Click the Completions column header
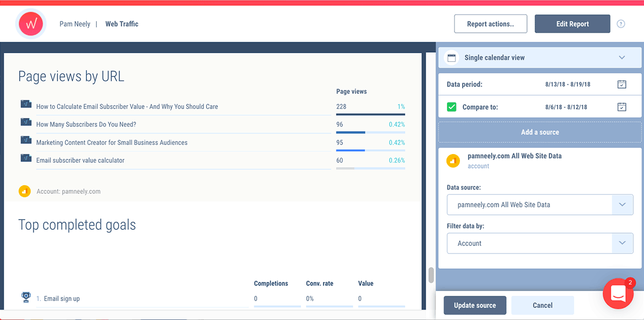Screen dimensions: 644x320 [271, 283]
